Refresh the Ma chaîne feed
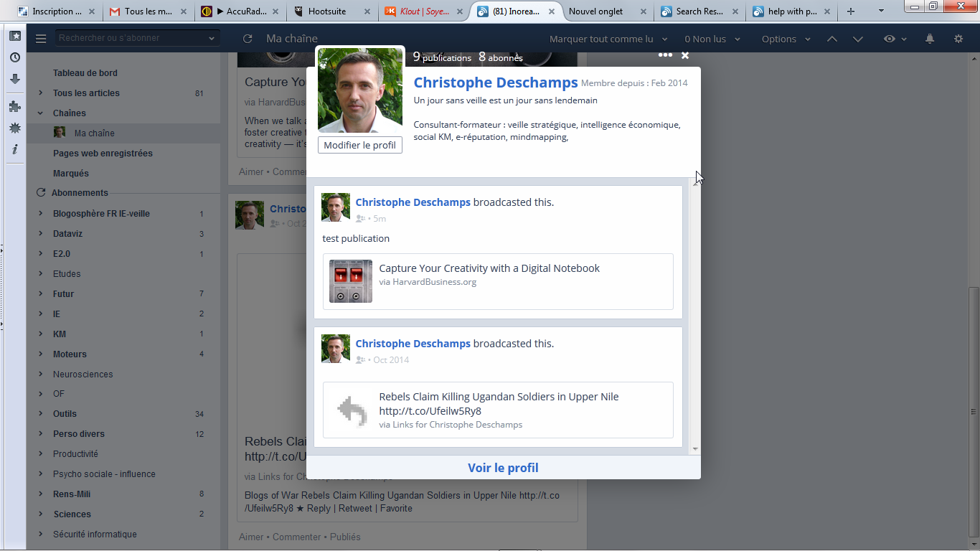Screen dimensions: 980x551 (x=248, y=39)
